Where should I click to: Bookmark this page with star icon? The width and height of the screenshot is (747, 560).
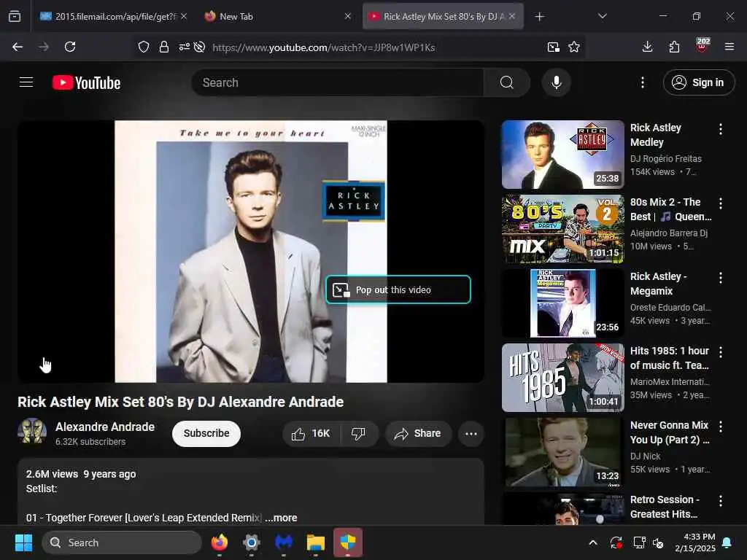574,47
